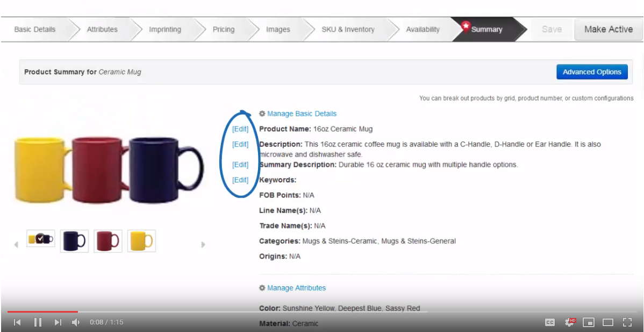
Task: Open video quality settings gear
Action: pos(570,322)
